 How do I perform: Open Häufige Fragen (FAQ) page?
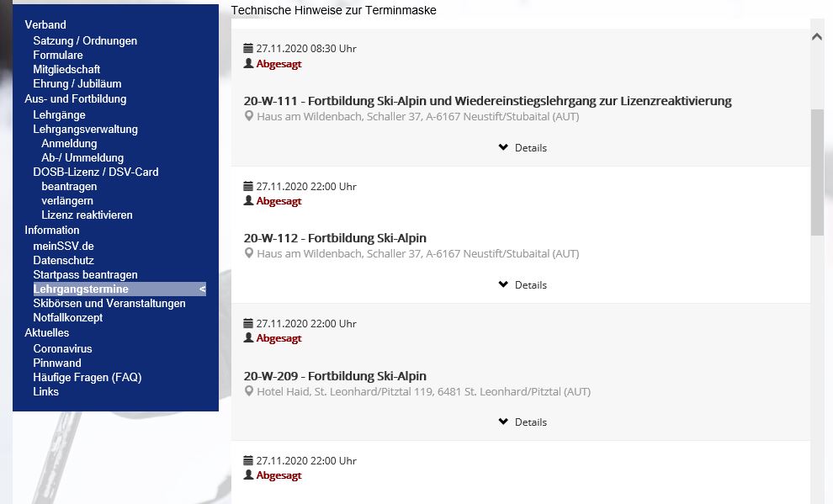(88, 377)
